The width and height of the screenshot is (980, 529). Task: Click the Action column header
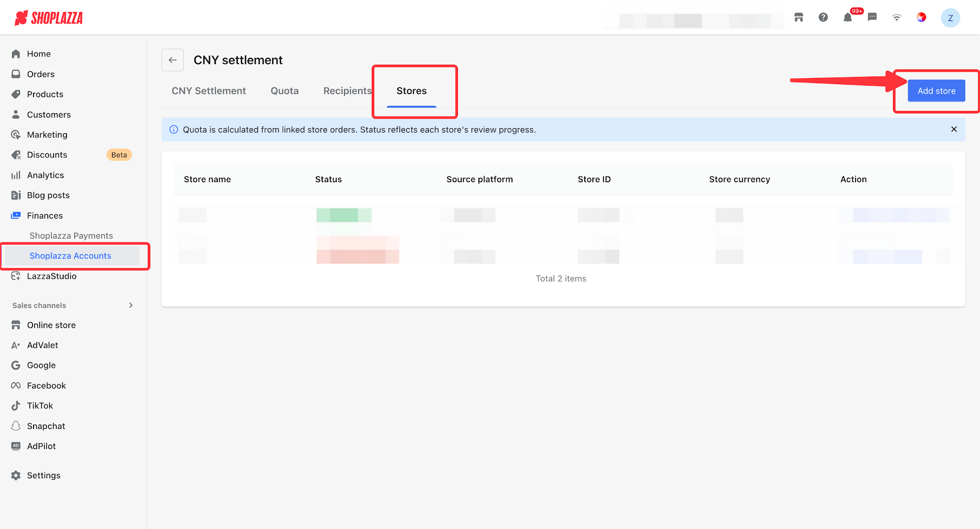pyautogui.click(x=854, y=179)
